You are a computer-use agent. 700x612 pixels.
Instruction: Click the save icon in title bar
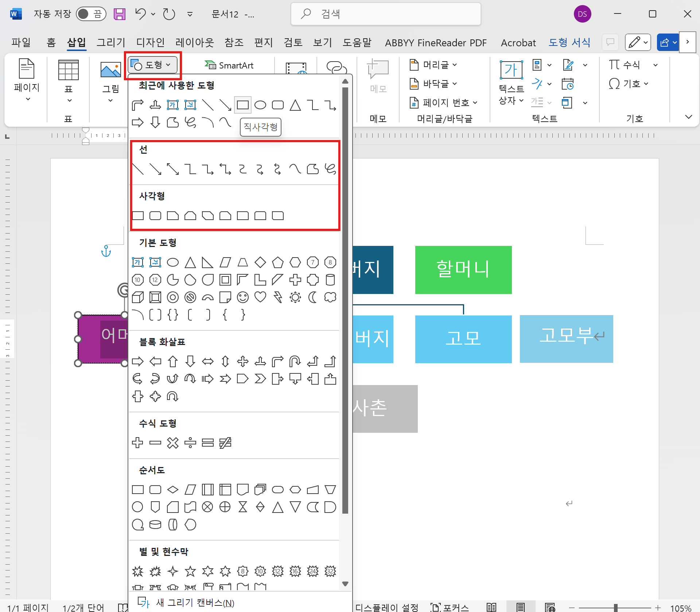pyautogui.click(x=120, y=14)
